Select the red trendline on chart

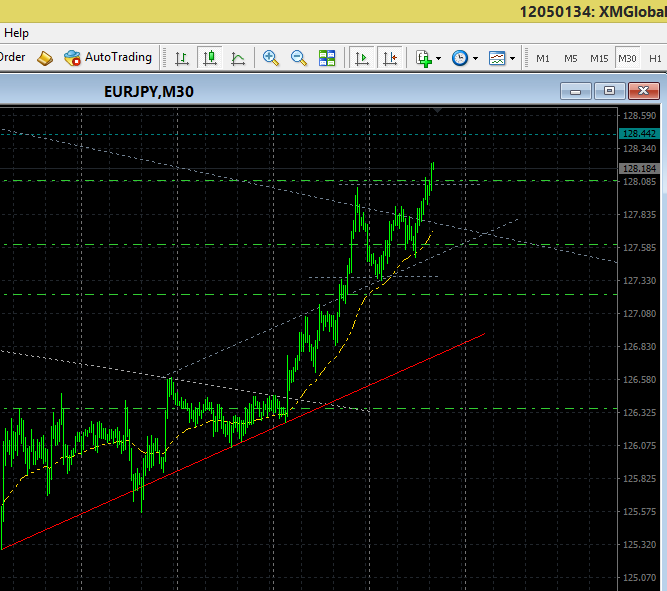pos(242,442)
